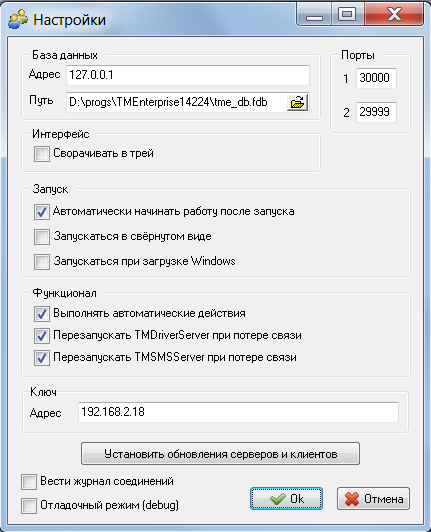Click into the database Путь field
This screenshot has width=431, height=532.
pyautogui.click(x=176, y=102)
